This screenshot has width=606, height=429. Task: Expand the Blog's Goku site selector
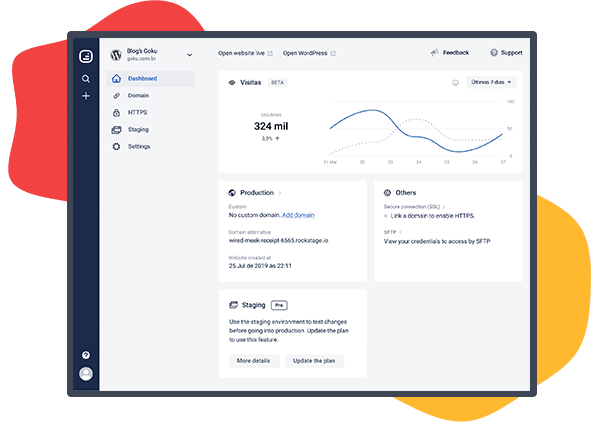click(x=189, y=54)
